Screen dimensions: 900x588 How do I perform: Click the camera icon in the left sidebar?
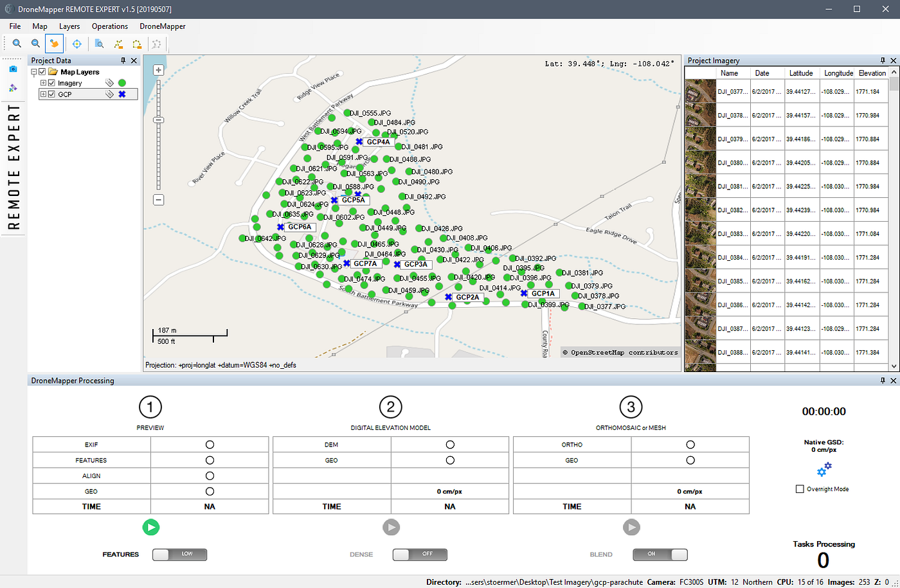[x=14, y=69]
